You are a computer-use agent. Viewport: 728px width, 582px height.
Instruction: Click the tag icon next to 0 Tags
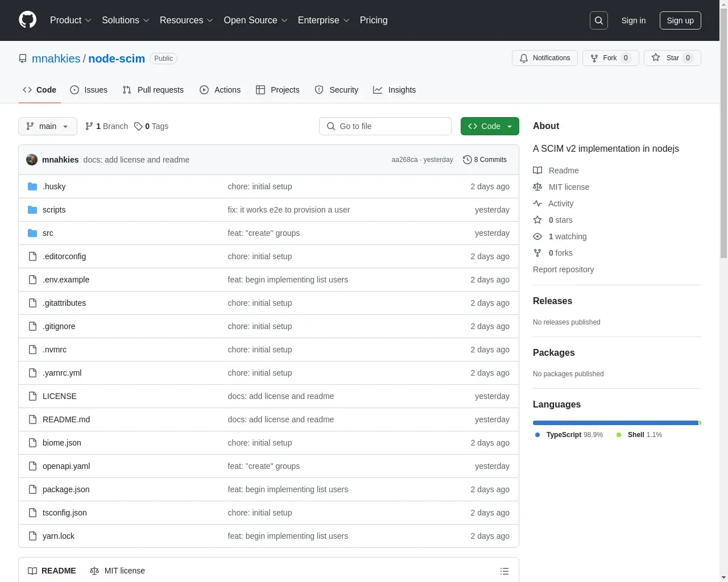pyautogui.click(x=138, y=126)
